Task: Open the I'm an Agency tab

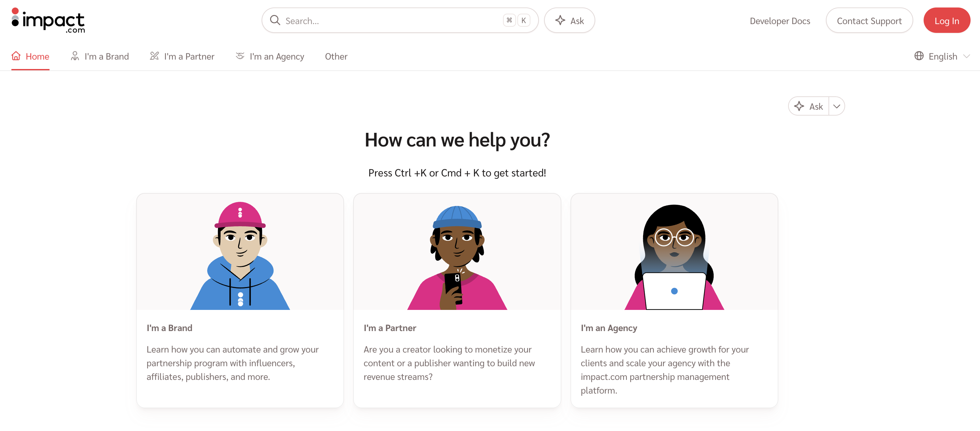Action: [277, 57]
